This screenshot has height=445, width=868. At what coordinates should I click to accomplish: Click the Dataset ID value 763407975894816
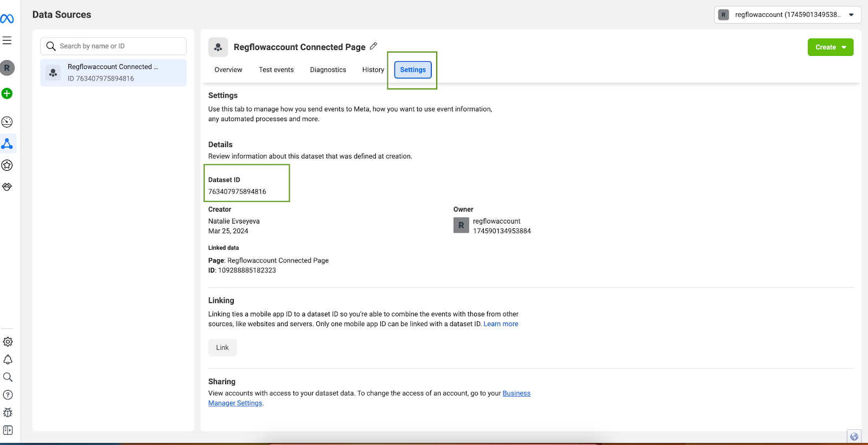pos(237,192)
